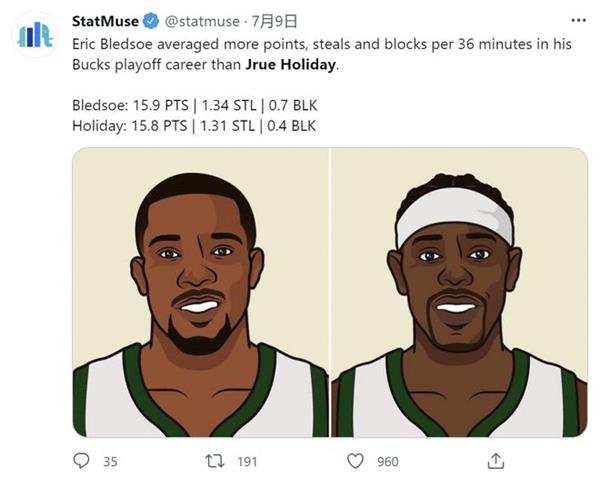
Task: Click the white headband in right image
Action: tap(454, 215)
